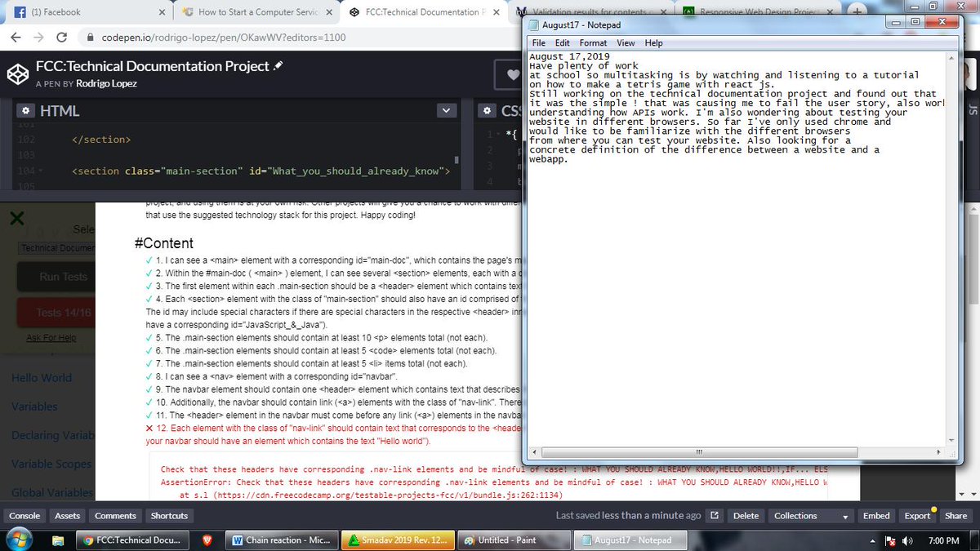Viewport: 980px width, 551px height.
Task: Click the #Content heading
Action: 163,243
